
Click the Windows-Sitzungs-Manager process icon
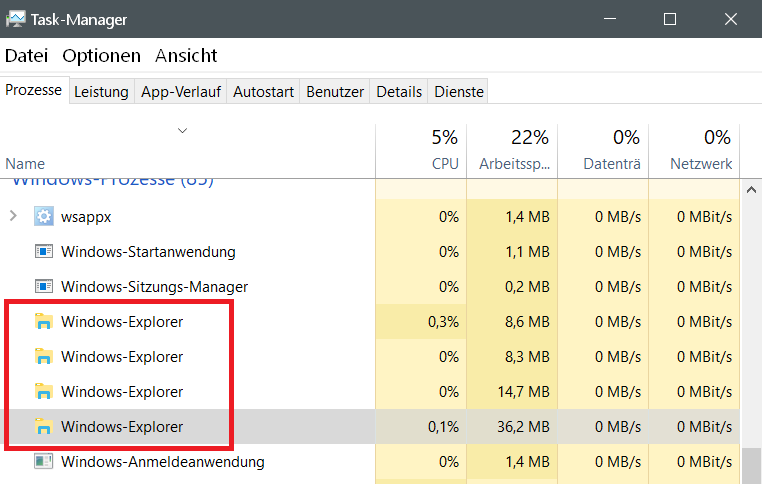click(x=44, y=286)
